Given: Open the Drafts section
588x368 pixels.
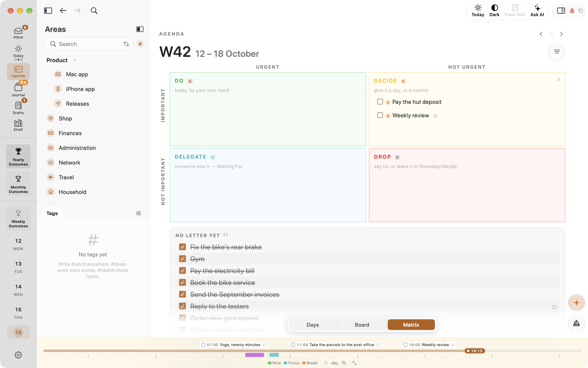Looking at the screenshot, I should tap(18, 108).
